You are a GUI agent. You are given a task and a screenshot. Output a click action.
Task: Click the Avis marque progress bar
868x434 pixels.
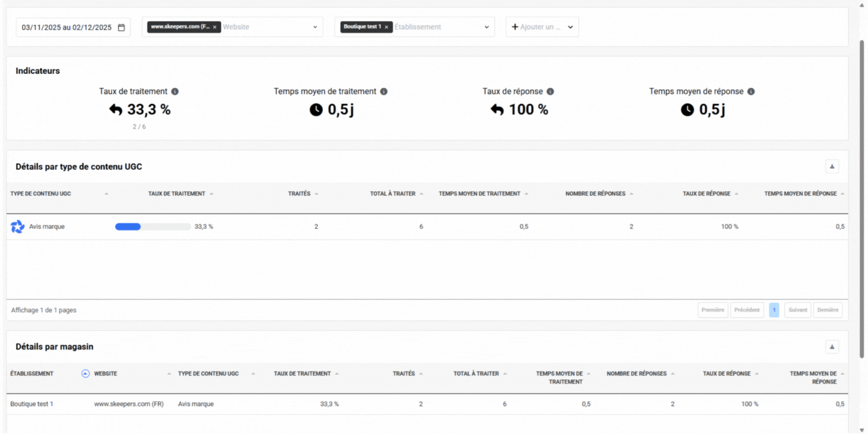pos(152,227)
